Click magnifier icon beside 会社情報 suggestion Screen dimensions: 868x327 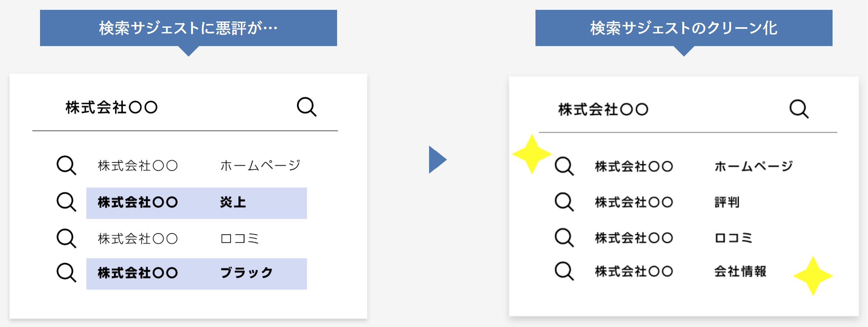(x=564, y=271)
